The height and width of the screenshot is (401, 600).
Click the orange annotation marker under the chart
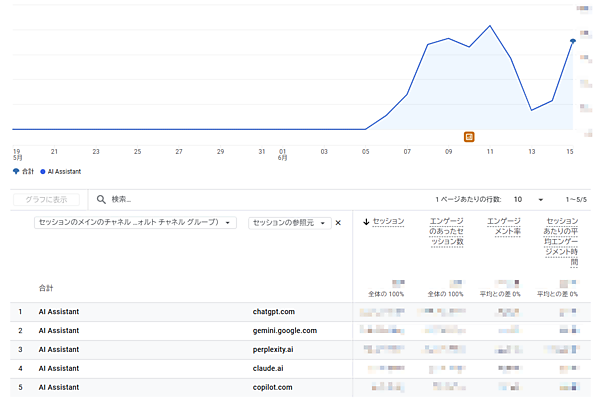(x=469, y=137)
